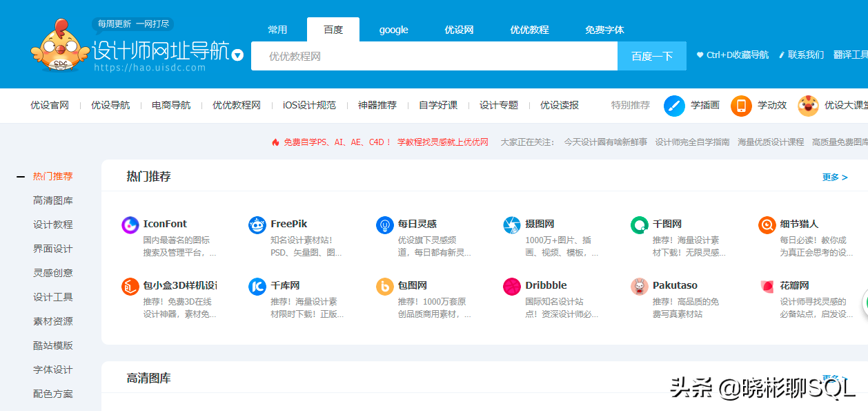Screen dimensions: 868x411
Task: Open the 联系我们 link
Action: coord(806,55)
